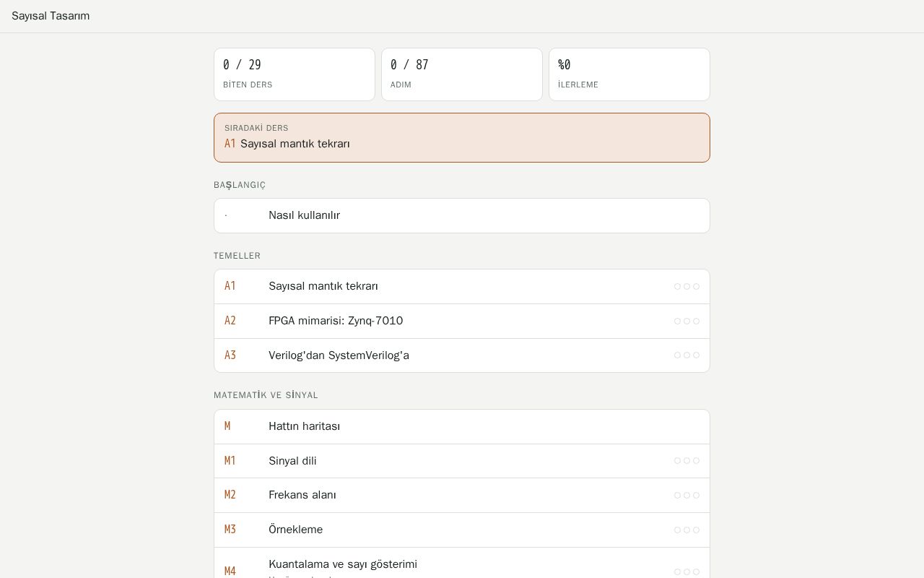Click the progress dots on the A1 row
This screenshot has width=924, height=578.
(687, 286)
